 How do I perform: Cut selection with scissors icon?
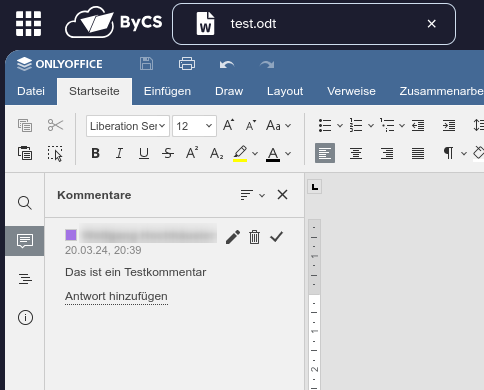[55, 125]
